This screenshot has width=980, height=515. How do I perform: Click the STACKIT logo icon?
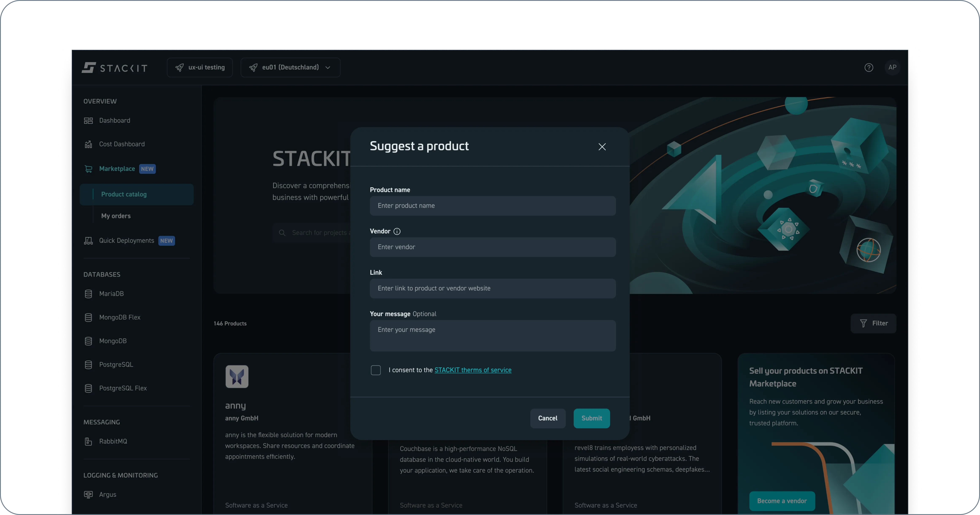click(89, 68)
